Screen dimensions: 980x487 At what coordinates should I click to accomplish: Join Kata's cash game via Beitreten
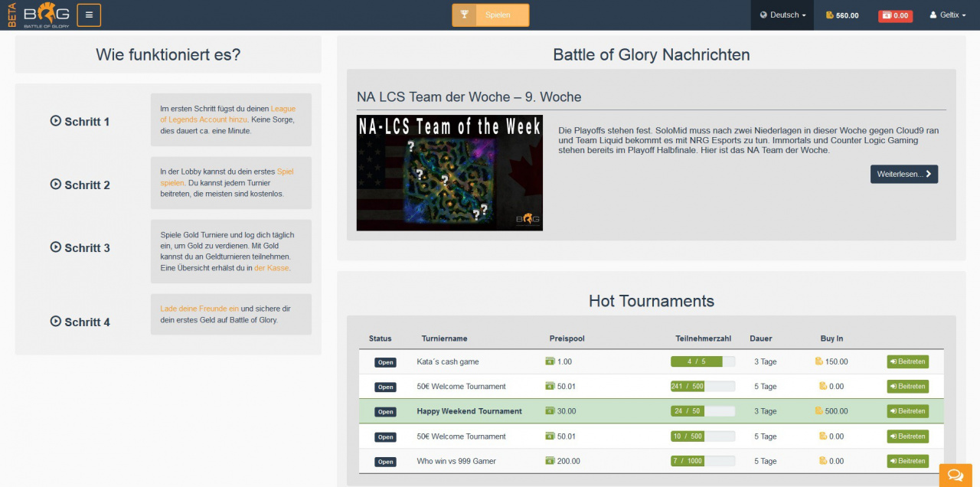coord(908,361)
